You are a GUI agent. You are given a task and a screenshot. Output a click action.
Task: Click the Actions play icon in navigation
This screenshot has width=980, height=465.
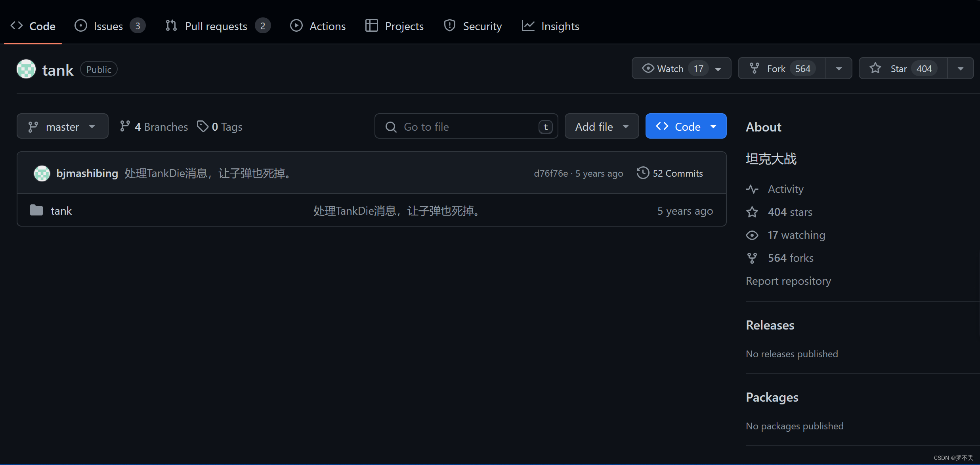pyautogui.click(x=295, y=26)
